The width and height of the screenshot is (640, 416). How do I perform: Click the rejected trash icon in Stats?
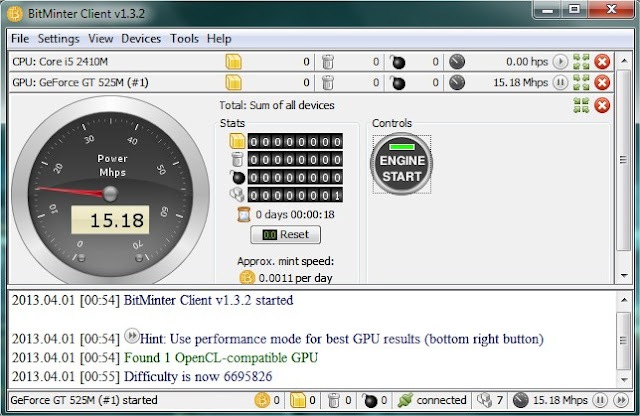[x=237, y=159]
